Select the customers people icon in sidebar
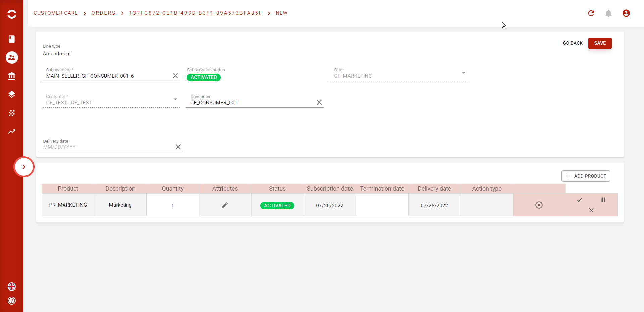This screenshot has width=644, height=312. coord(12,58)
